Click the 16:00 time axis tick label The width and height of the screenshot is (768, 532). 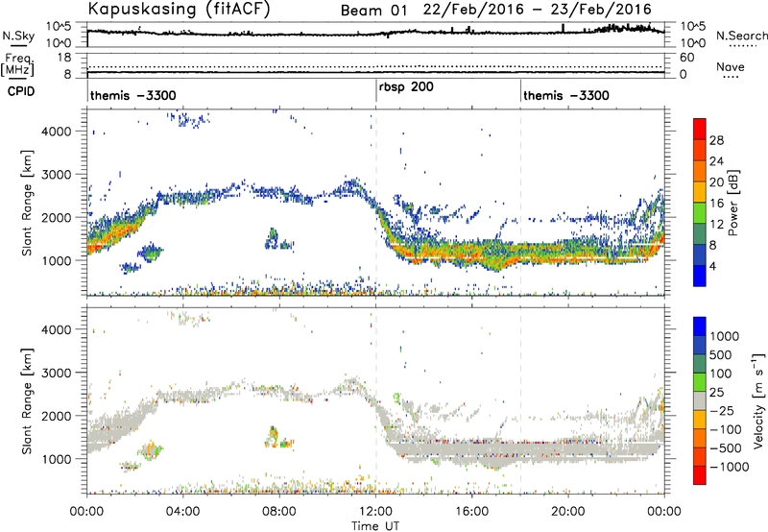pos(472,512)
